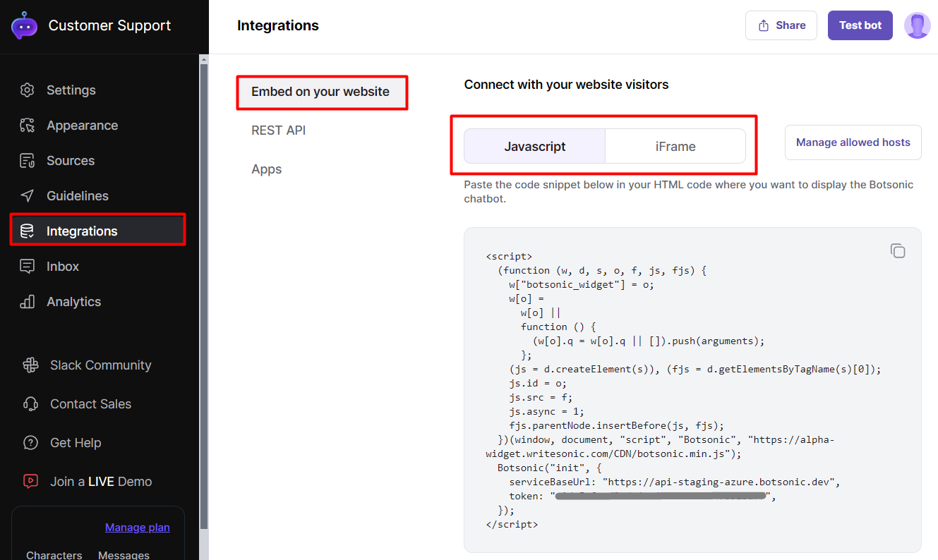Click the Join a LIVE Demo video icon
The width and height of the screenshot is (938, 560).
(x=30, y=482)
